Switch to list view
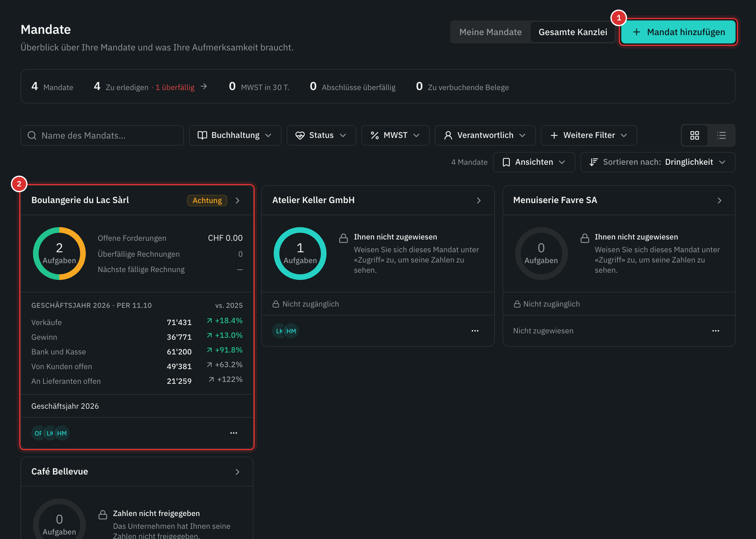 (721, 135)
